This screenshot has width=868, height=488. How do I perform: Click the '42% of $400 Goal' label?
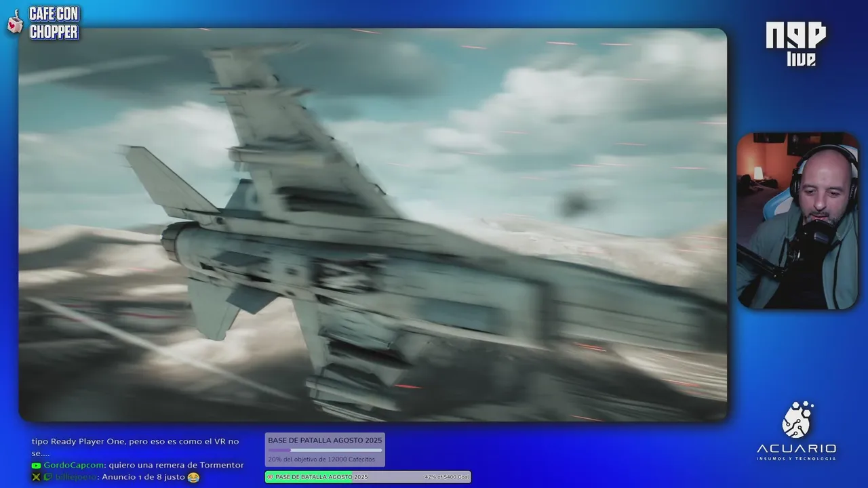[x=447, y=477]
